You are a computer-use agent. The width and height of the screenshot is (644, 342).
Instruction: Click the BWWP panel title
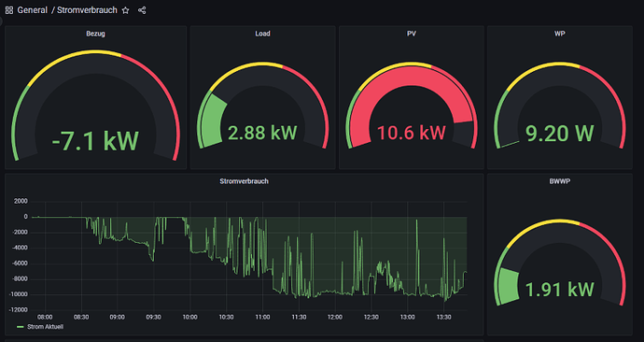pos(559,181)
